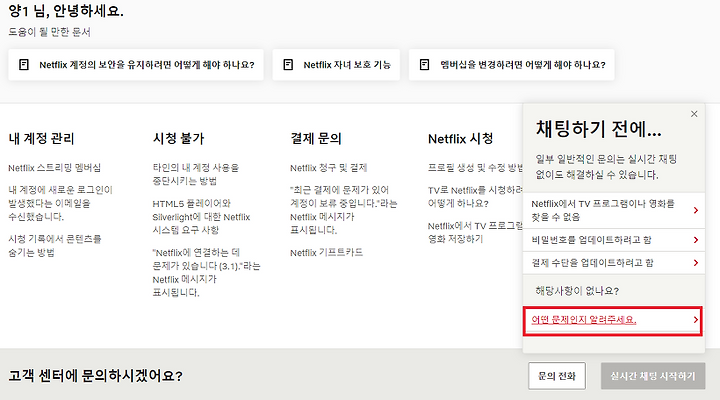The width and height of the screenshot is (720, 400).
Task: Click document icon beside 자녀 보호 기능
Action: point(288,65)
